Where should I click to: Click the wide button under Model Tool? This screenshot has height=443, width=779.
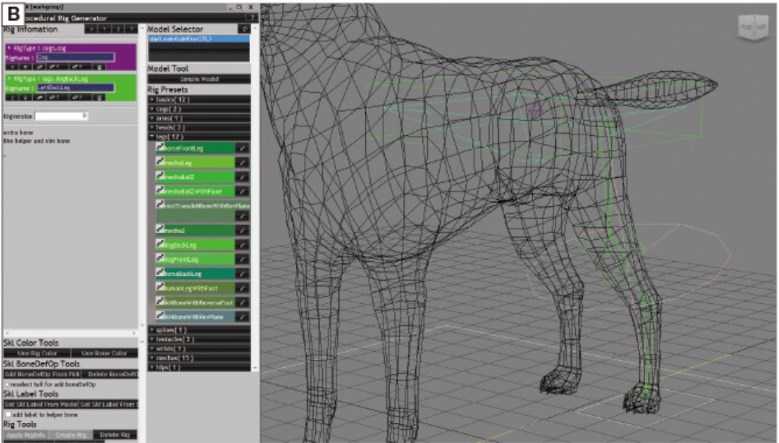199,79
